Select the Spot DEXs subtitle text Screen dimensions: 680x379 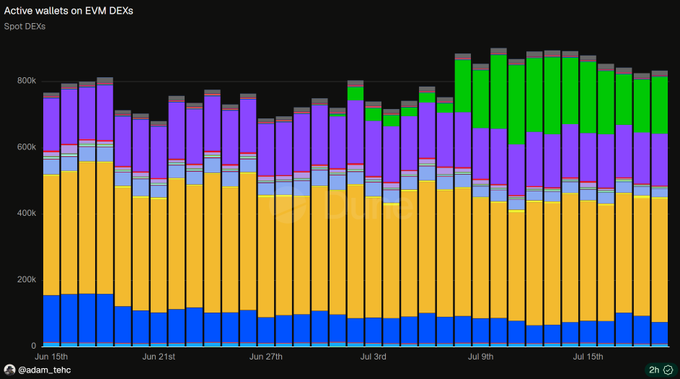pos(25,26)
